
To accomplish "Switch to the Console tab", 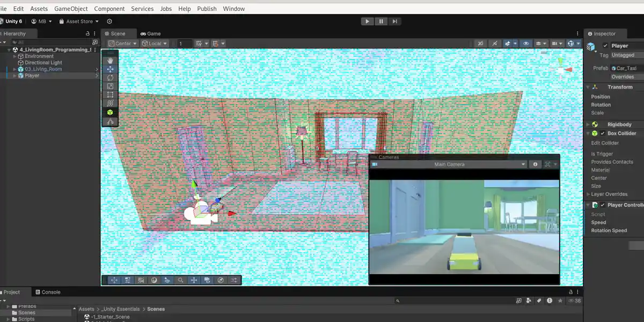I will (47, 292).
